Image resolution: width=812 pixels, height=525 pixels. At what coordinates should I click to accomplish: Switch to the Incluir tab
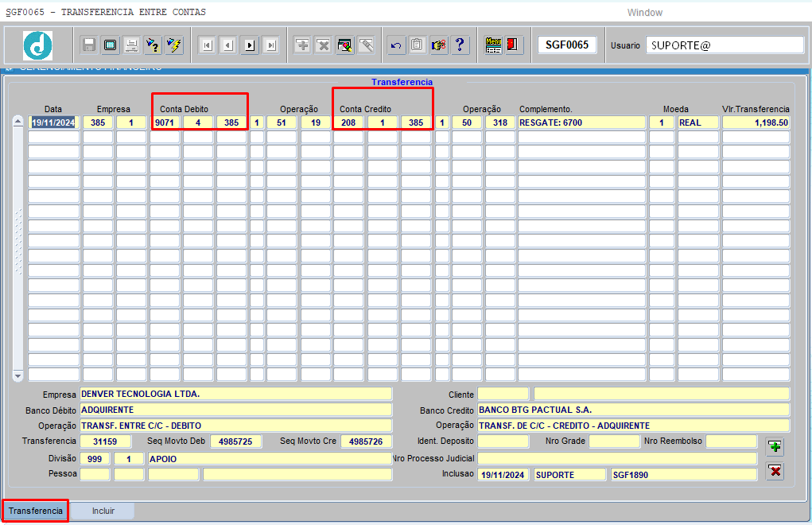[103, 511]
